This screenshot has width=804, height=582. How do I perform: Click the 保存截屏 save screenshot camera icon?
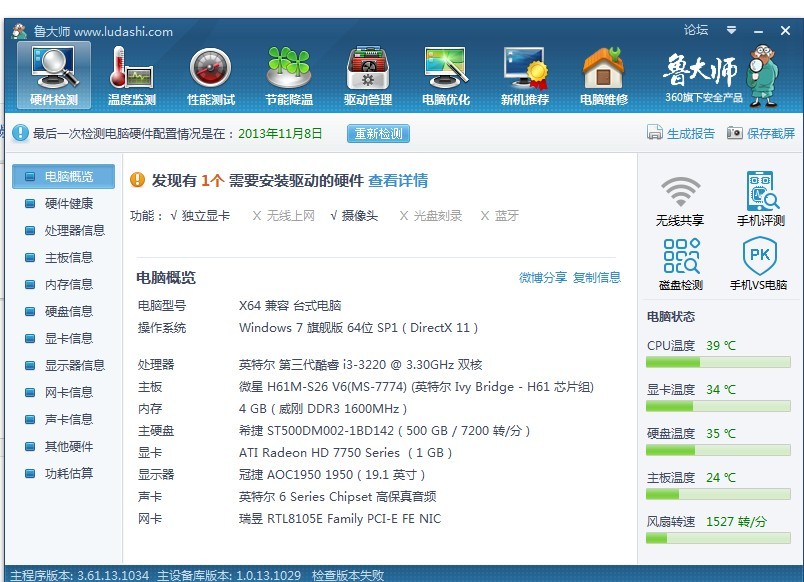(734, 133)
